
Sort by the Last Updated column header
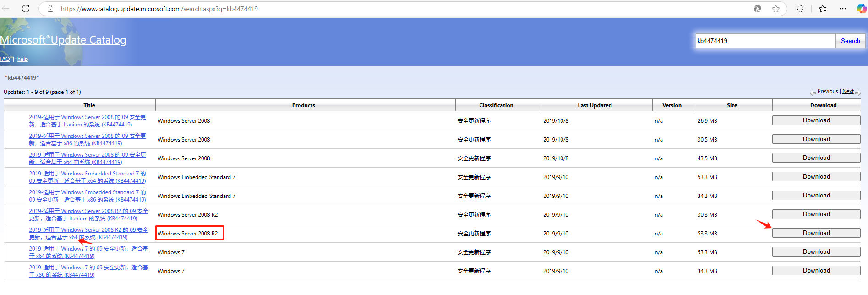(x=595, y=105)
